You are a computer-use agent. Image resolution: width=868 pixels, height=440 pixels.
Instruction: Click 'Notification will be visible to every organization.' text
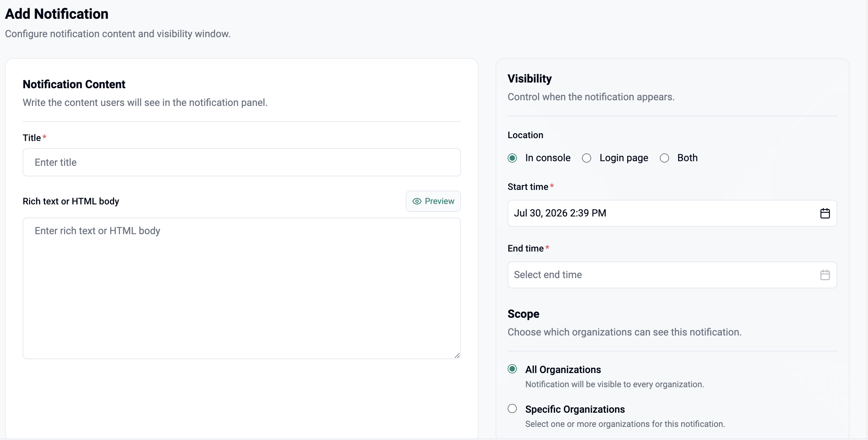[615, 384]
